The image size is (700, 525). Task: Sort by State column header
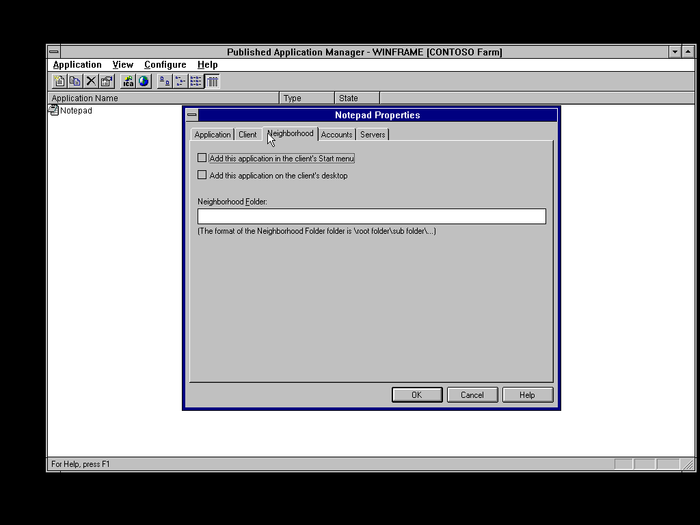tap(357, 98)
